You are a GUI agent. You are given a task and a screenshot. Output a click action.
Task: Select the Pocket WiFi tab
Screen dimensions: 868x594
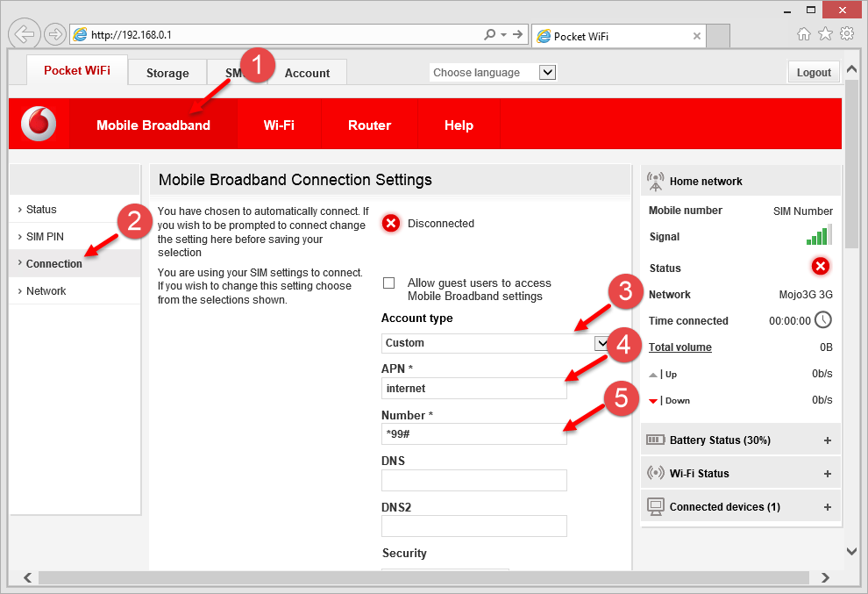click(x=77, y=70)
